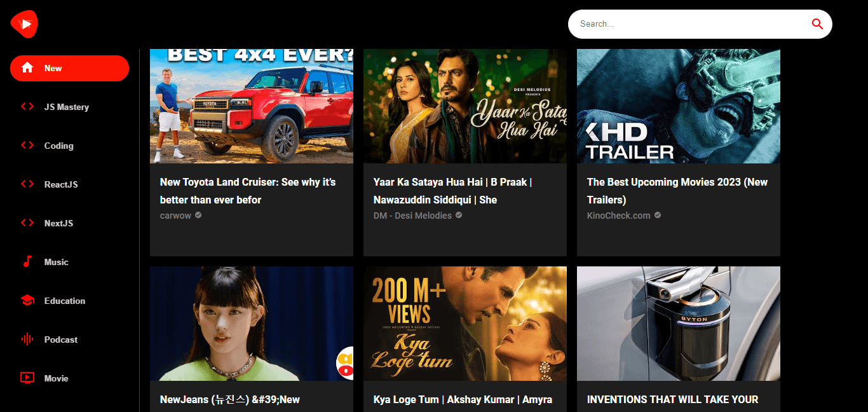The image size is (868, 412).
Task: Click title NewJeans video
Action: pyautogui.click(x=230, y=399)
